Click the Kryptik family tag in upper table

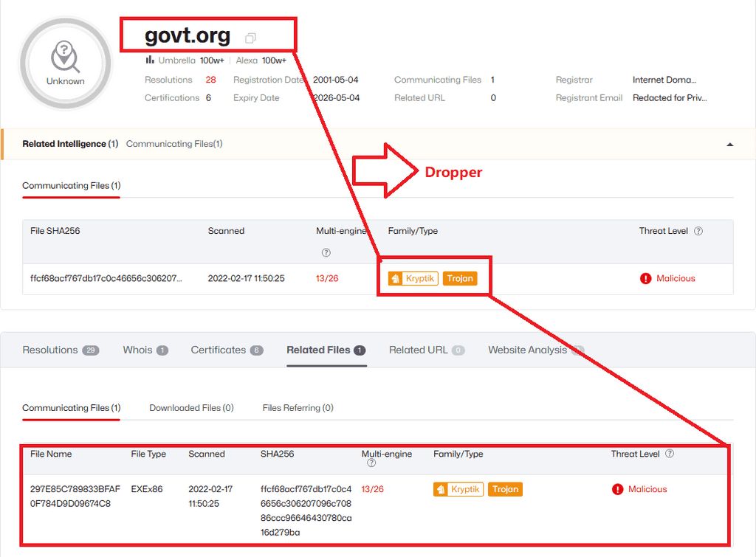click(x=413, y=278)
